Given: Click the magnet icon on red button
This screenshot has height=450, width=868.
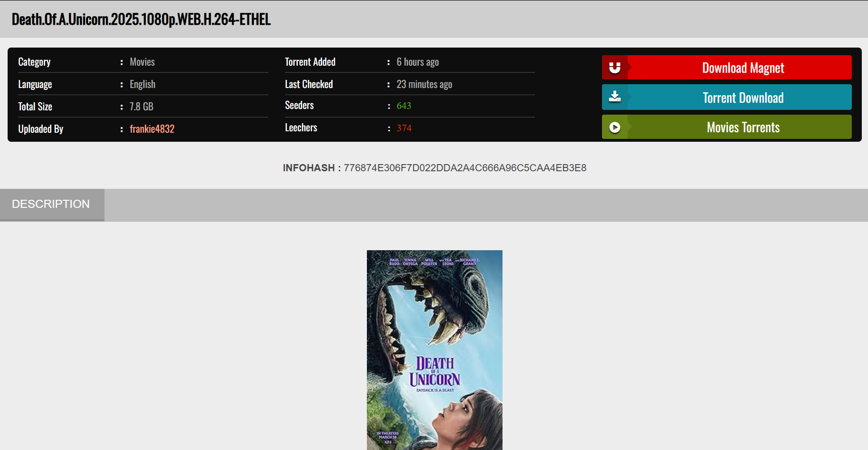Looking at the screenshot, I should click(x=615, y=68).
